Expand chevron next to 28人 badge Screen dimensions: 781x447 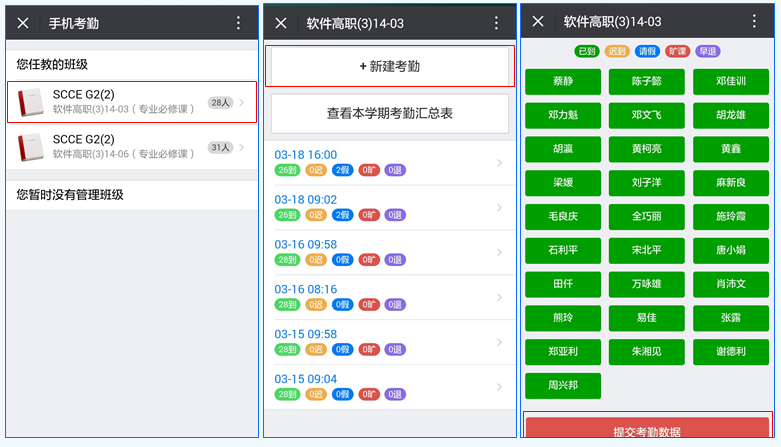(x=242, y=103)
